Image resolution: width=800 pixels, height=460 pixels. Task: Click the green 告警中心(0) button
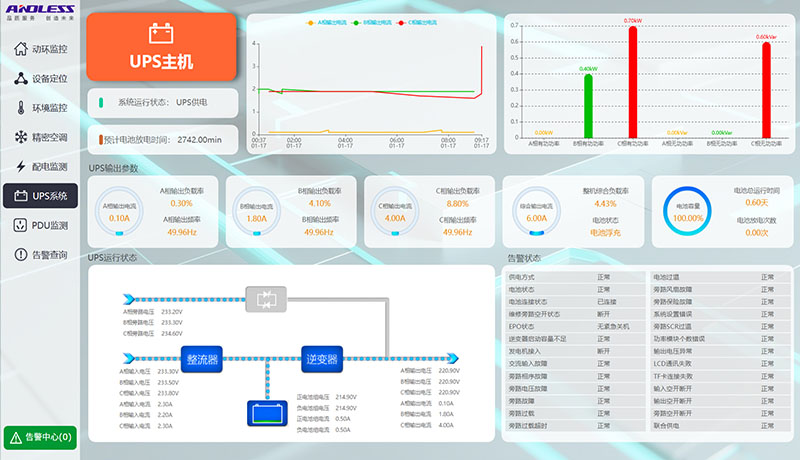tap(40, 437)
